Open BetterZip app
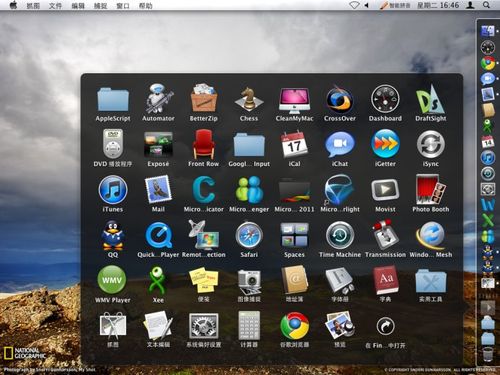The height and width of the screenshot is (375, 500). [204, 98]
